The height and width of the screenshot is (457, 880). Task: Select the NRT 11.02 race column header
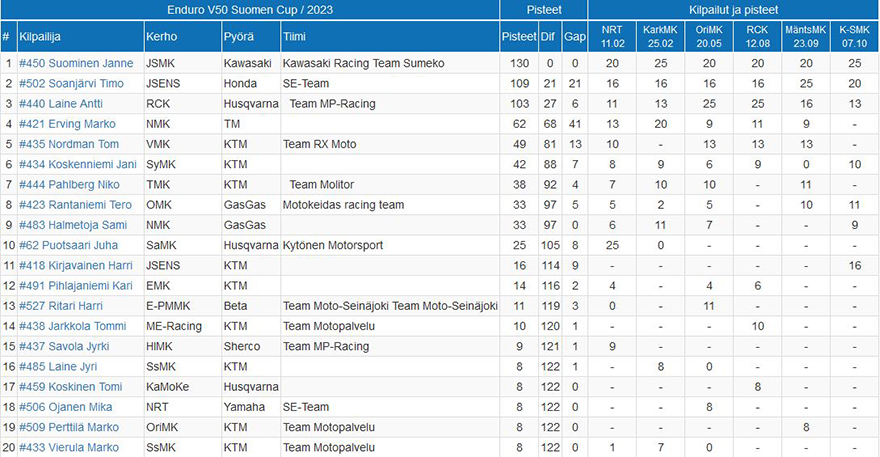pos(612,36)
